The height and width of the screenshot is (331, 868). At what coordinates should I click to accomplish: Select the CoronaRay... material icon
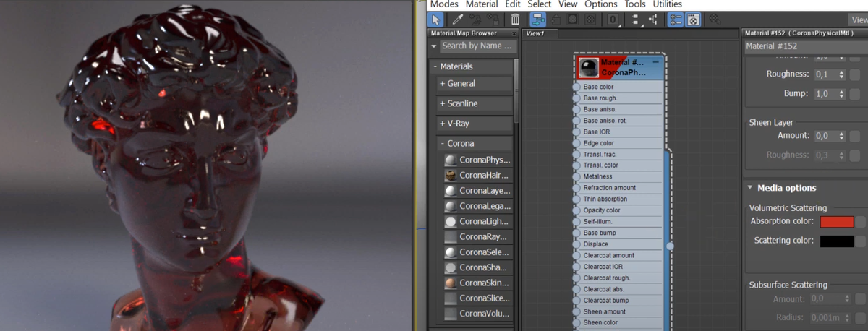tap(451, 237)
